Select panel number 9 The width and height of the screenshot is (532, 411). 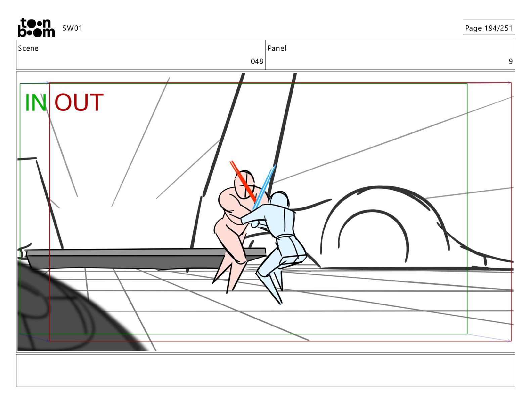click(x=511, y=61)
